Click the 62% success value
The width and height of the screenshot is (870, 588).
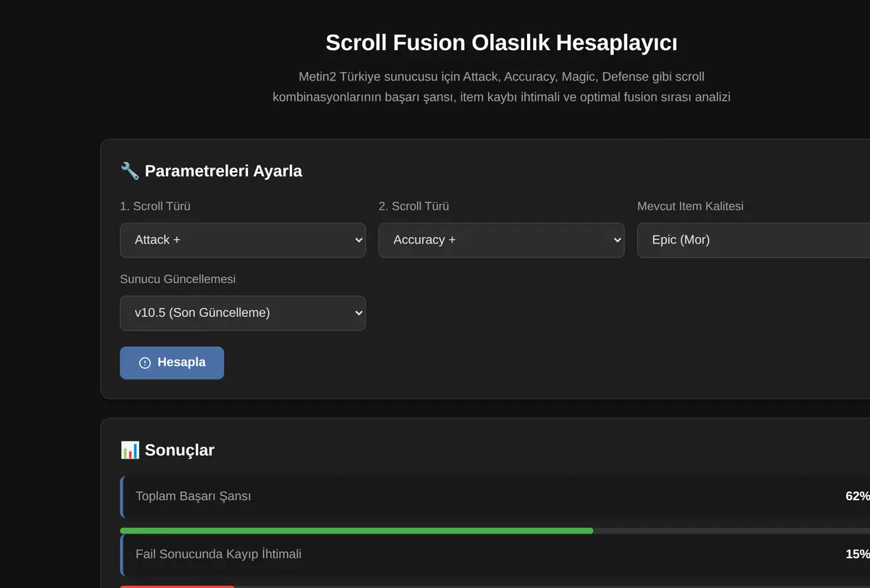[x=858, y=496]
